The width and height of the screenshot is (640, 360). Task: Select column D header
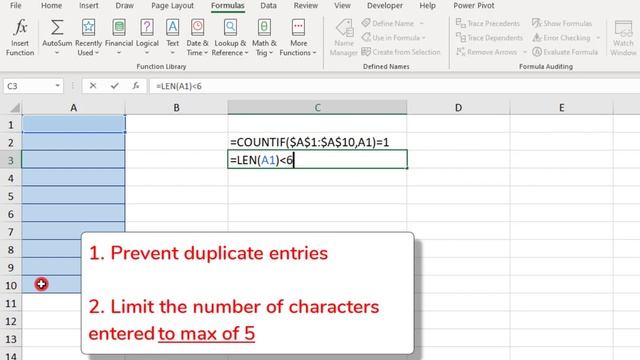click(458, 107)
